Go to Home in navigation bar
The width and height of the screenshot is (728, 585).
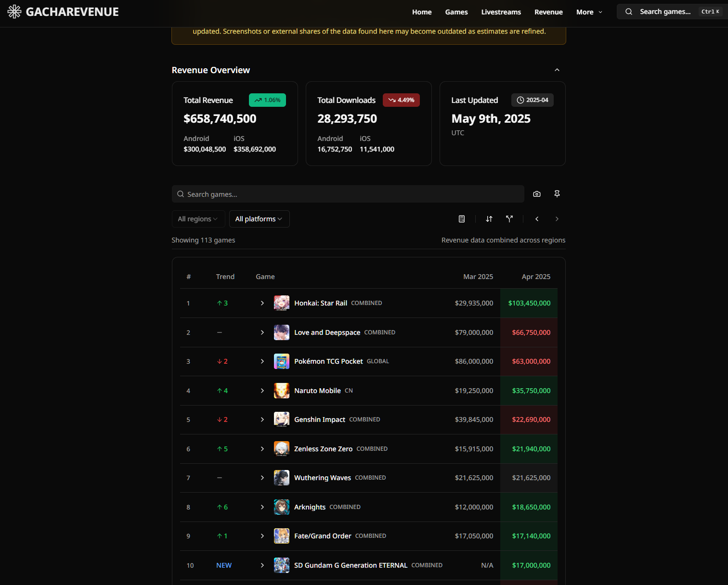pos(422,12)
